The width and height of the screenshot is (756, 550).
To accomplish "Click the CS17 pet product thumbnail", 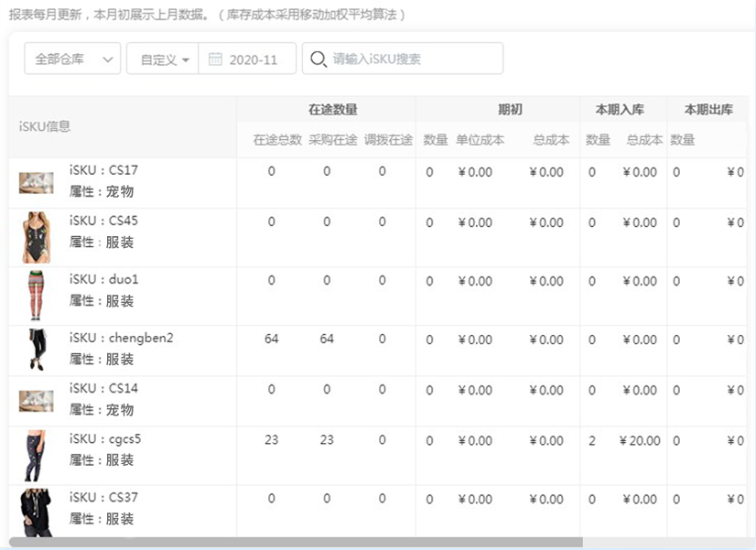I will tap(37, 183).
